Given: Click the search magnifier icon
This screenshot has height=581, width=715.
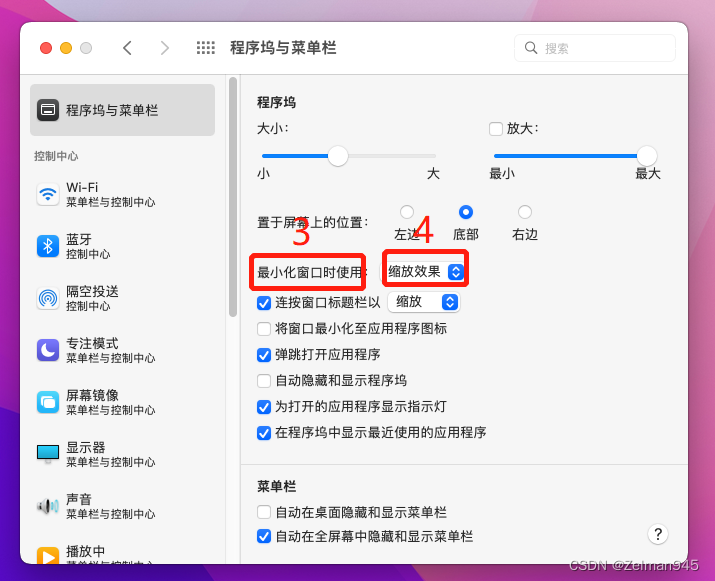Looking at the screenshot, I should 531,47.
